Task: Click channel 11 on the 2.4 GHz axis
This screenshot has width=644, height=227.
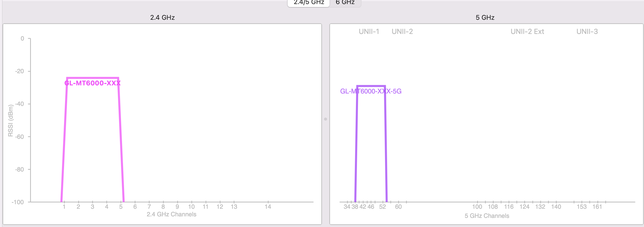Action: pyautogui.click(x=205, y=207)
